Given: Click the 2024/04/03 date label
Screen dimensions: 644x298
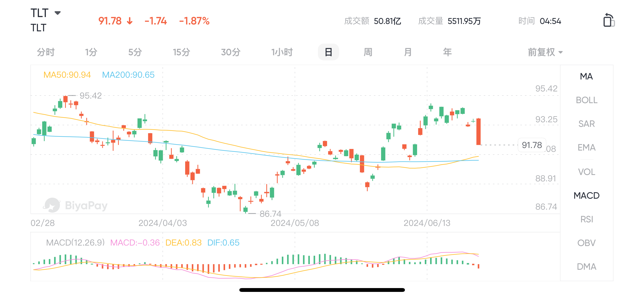Looking at the screenshot, I should [x=163, y=223].
